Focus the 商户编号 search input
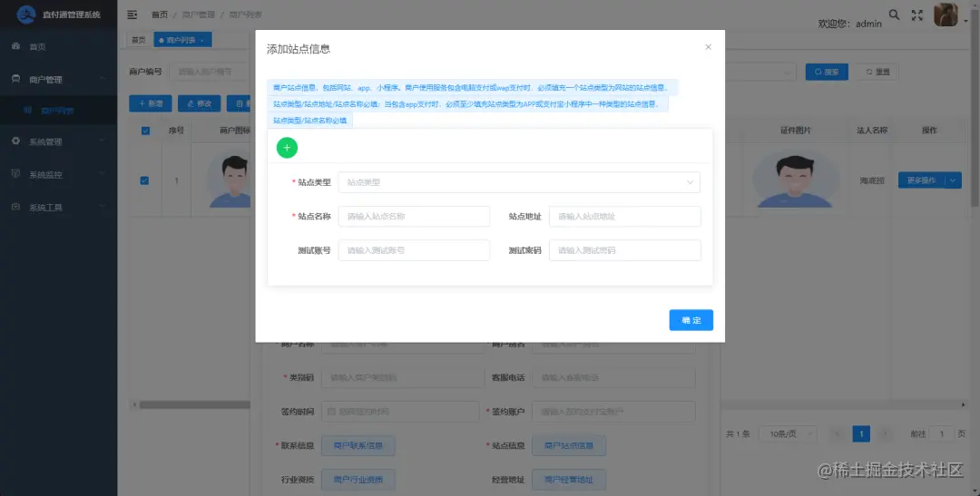 [211, 72]
